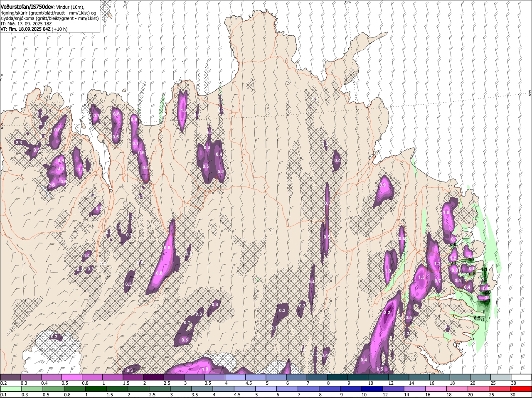The width and height of the screenshot is (532, 398).
Task: Click the blue rain swatch starting at 9
Action: [351, 389]
